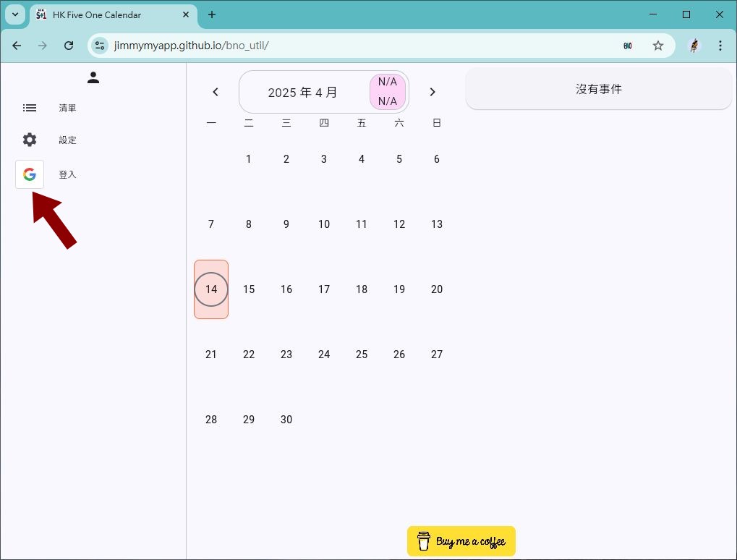Select the 清單 menu label
Image resolution: width=737 pixels, height=560 pixels.
pos(67,108)
